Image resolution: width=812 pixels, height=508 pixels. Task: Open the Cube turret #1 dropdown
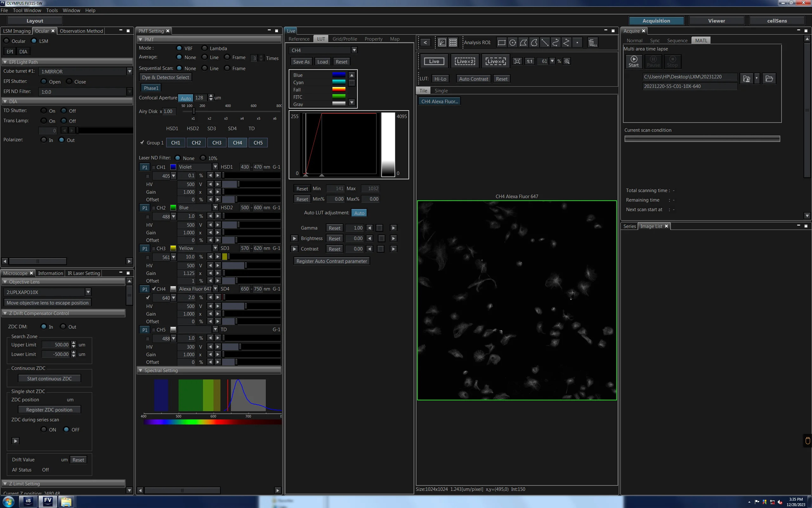[x=129, y=71]
